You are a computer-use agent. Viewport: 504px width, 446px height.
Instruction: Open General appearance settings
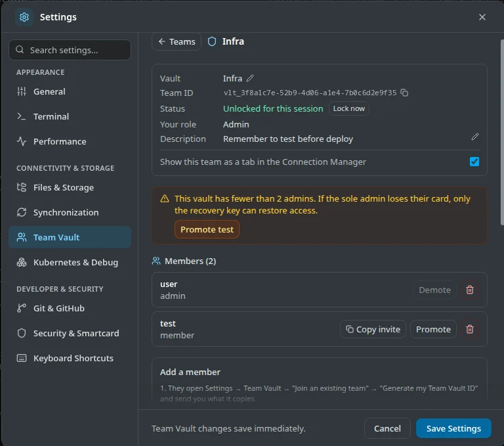point(70,91)
